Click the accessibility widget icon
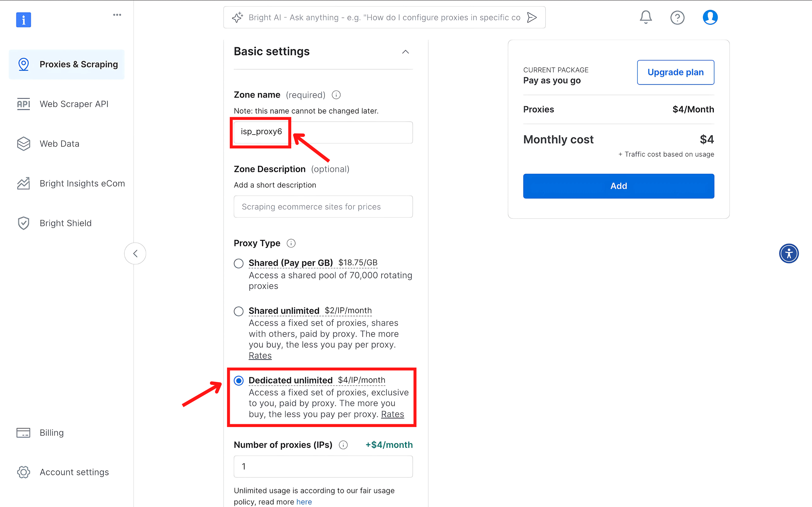The image size is (812, 507). click(789, 253)
